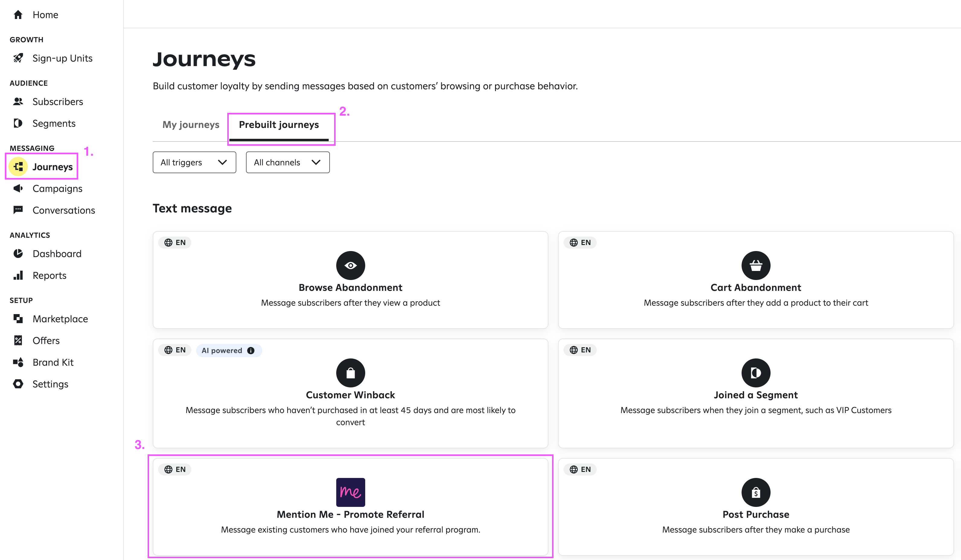
Task: Click the Segments half-circle icon
Action: [18, 123]
